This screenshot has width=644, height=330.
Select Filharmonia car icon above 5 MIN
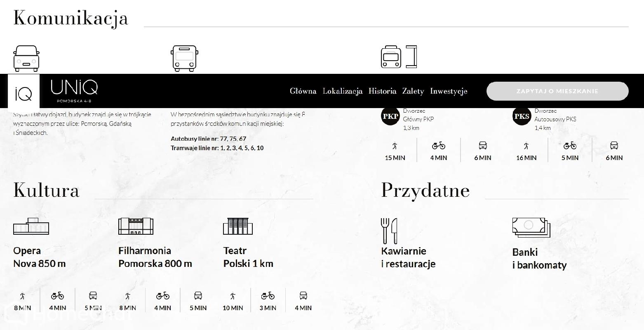198,296
